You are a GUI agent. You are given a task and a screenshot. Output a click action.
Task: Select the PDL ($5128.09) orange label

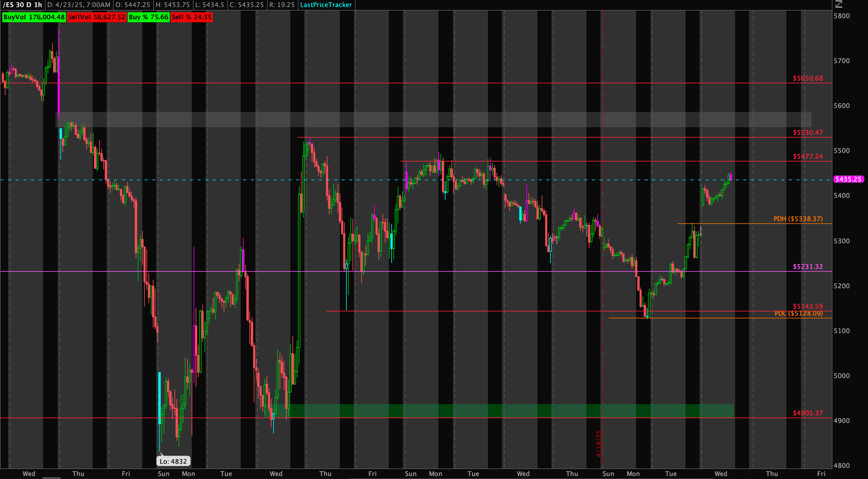tap(798, 314)
